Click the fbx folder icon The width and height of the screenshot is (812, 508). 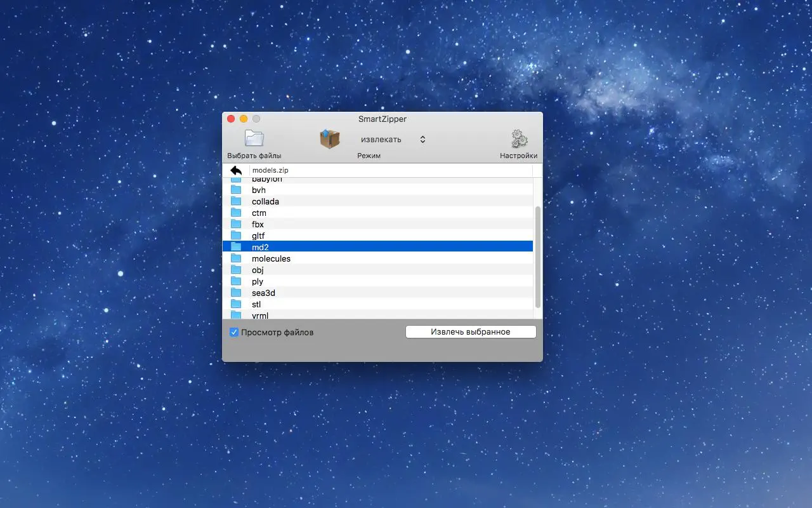tap(236, 224)
